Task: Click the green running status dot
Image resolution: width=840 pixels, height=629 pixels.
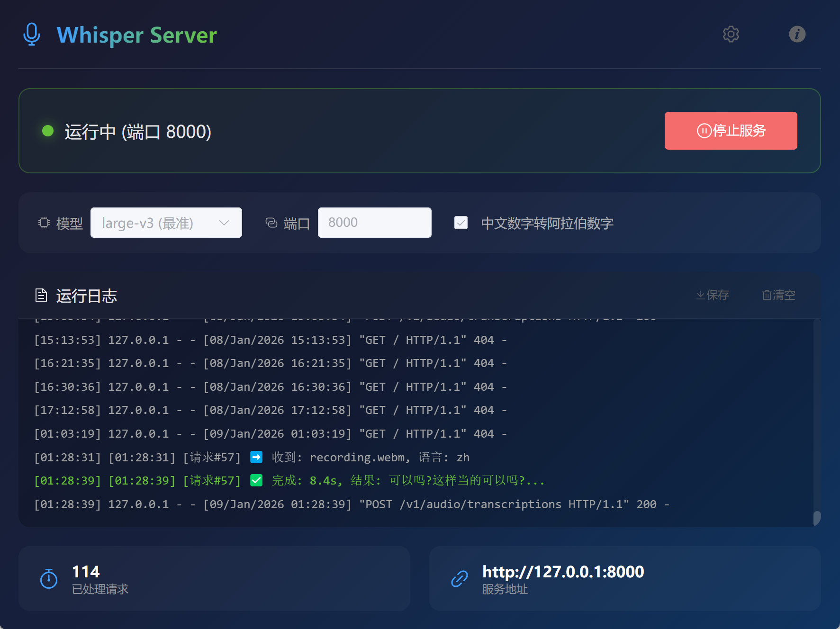Action: tap(48, 131)
